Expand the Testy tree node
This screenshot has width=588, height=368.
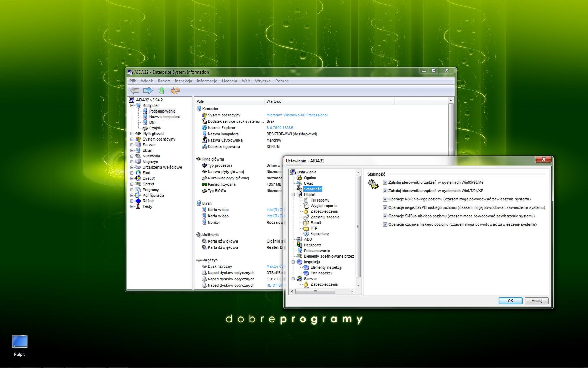(132, 206)
